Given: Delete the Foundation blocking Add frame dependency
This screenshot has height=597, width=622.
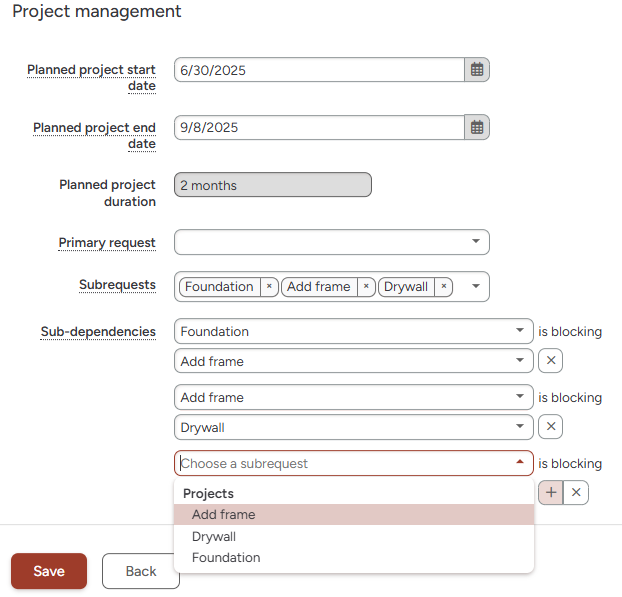Looking at the screenshot, I should pos(551,361).
